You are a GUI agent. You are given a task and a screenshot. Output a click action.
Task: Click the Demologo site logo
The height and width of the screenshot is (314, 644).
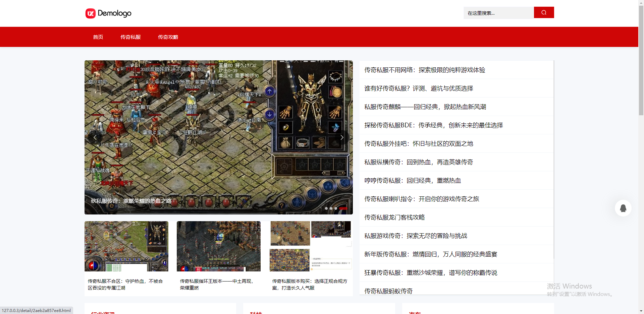pos(108,13)
